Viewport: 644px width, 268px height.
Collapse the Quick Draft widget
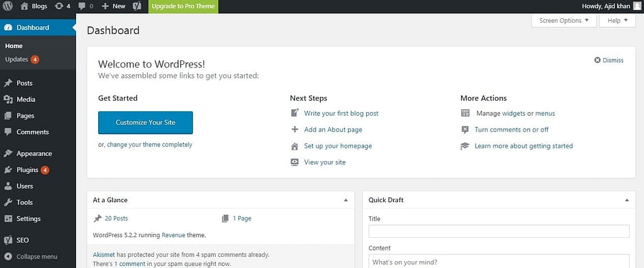626,200
